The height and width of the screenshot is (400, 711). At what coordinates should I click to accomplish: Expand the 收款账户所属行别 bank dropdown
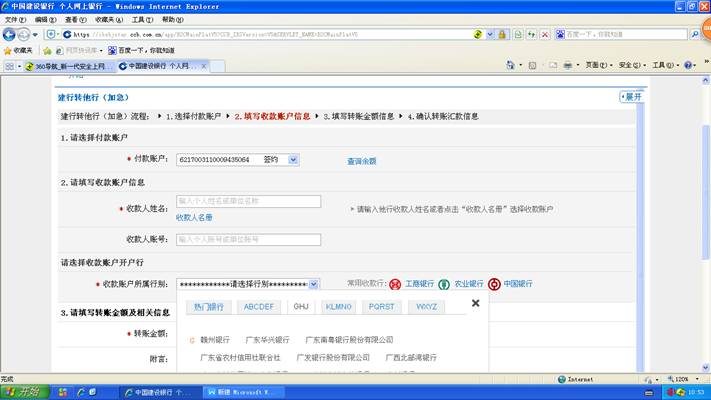point(325,284)
